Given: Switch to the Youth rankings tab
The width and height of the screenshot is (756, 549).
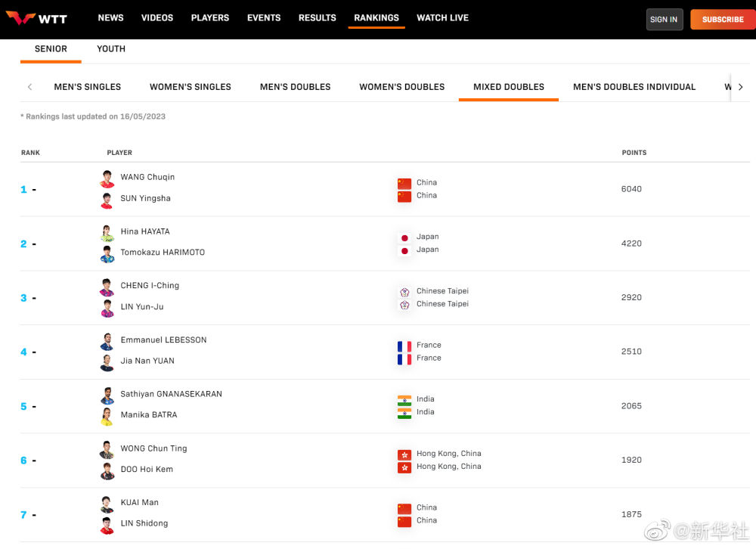Looking at the screenshot, I should (x=111, y=49).
